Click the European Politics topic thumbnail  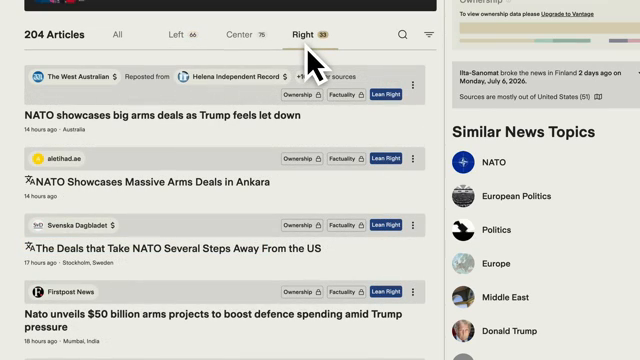click(x=463, y=196)
